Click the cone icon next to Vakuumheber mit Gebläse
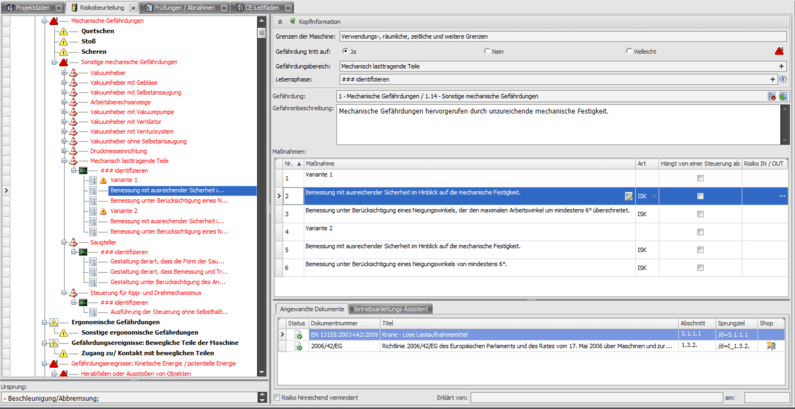This screenshot has width=795, height=409. pyautogui.click(x=73, y=83)
